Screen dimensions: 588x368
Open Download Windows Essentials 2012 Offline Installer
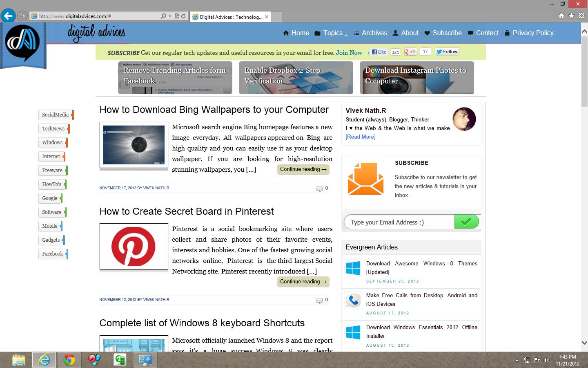(x=422, y=332)
